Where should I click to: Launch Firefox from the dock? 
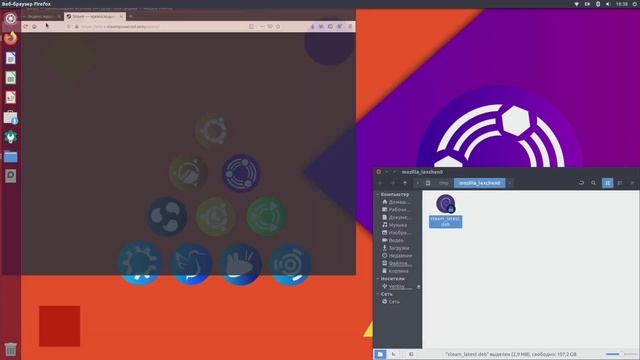(11, 38)
